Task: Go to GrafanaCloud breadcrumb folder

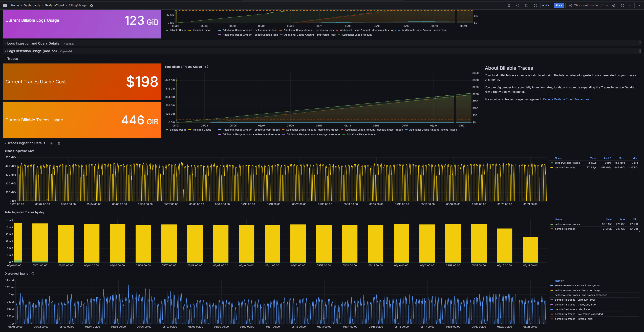Action: [x=54, y=6]
